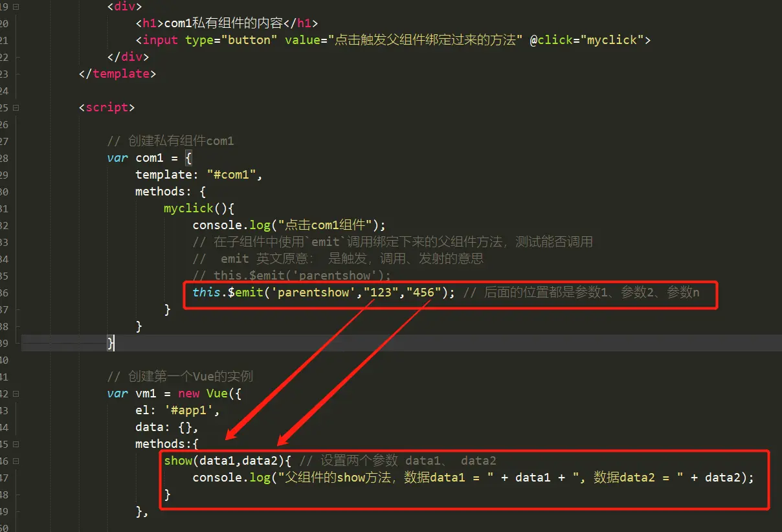Viewport: 782px width, 532px height.
Task: Click the "123" string argument
Action: (381, 293)
